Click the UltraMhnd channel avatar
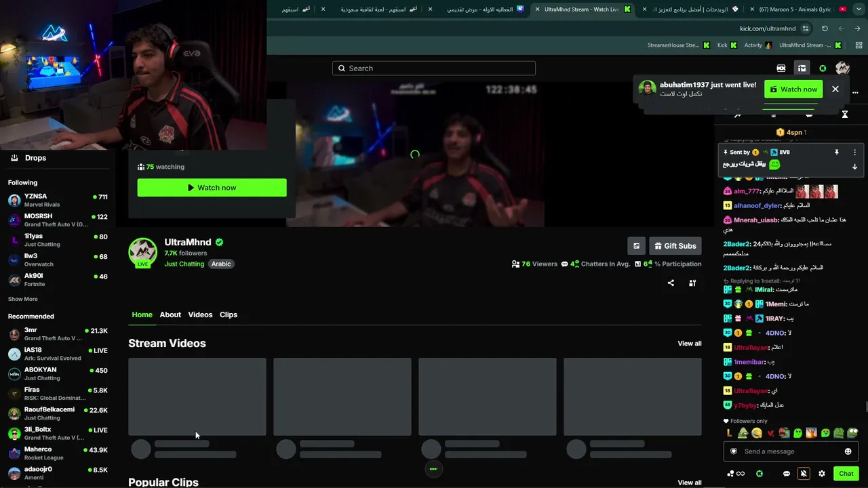 [x=143, y=251]
